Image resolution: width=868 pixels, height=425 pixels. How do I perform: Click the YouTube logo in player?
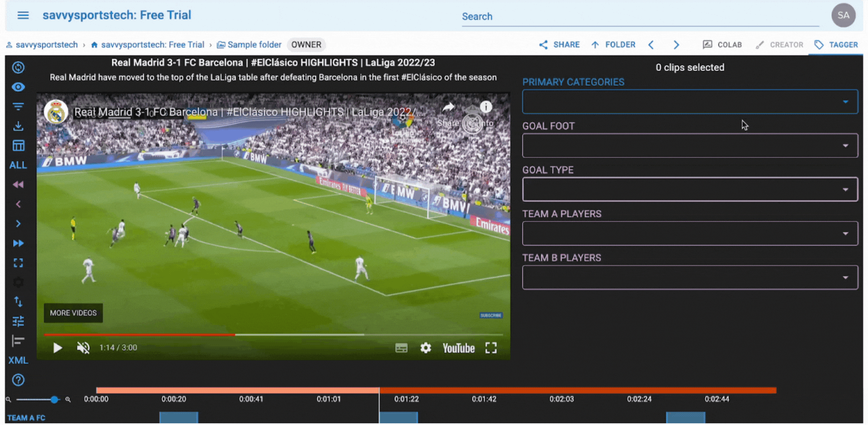point(458,348)
